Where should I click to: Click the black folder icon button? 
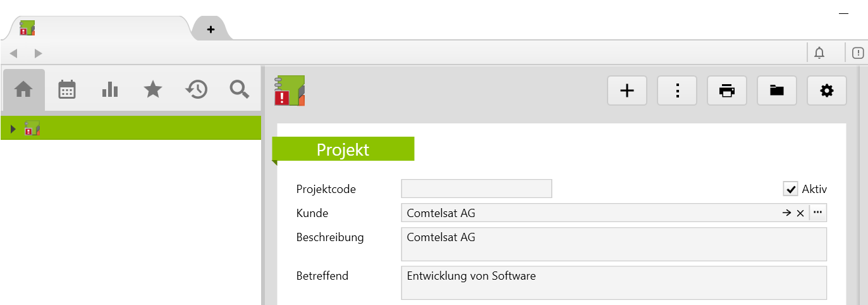(777, 91)
